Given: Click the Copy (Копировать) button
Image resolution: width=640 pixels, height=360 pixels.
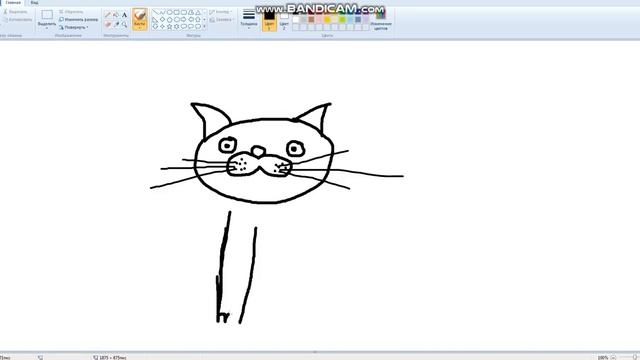Looking at the screenshot, I should point(17,20).
